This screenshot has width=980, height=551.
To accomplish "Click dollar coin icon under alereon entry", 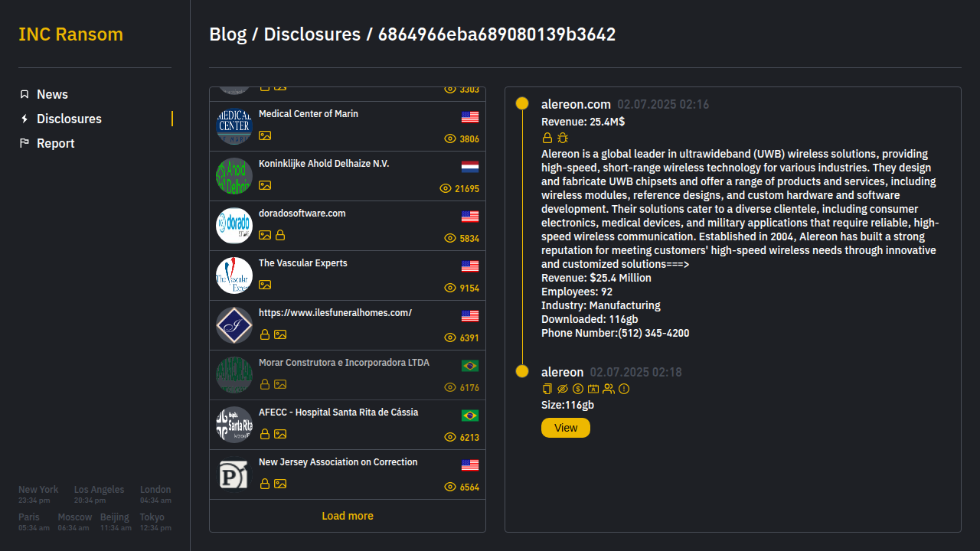I will point(578,389).
